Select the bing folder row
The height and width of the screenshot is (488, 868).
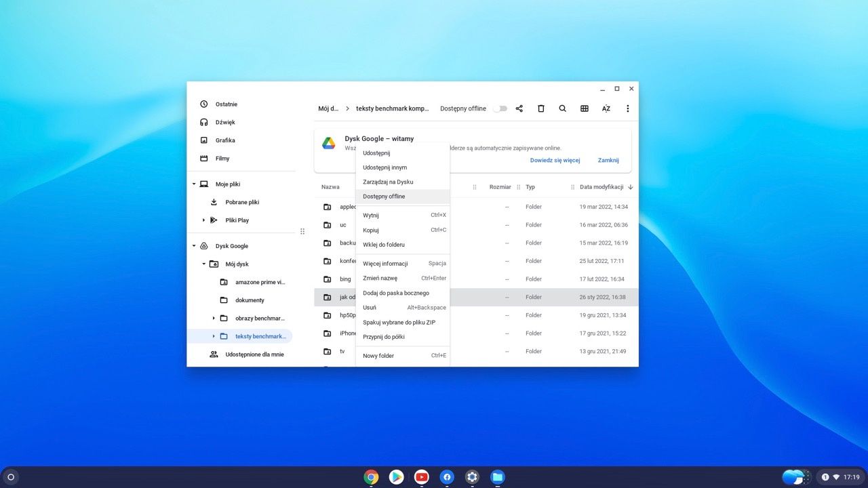[476, 279]
